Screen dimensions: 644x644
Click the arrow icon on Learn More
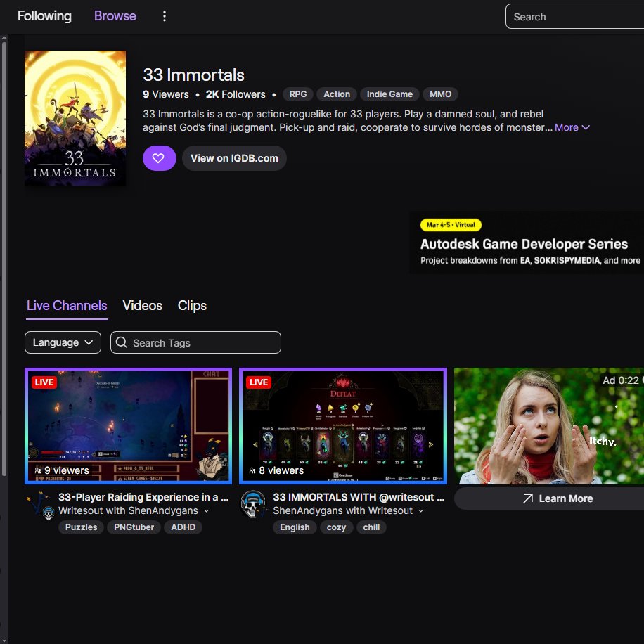point(528,498)
